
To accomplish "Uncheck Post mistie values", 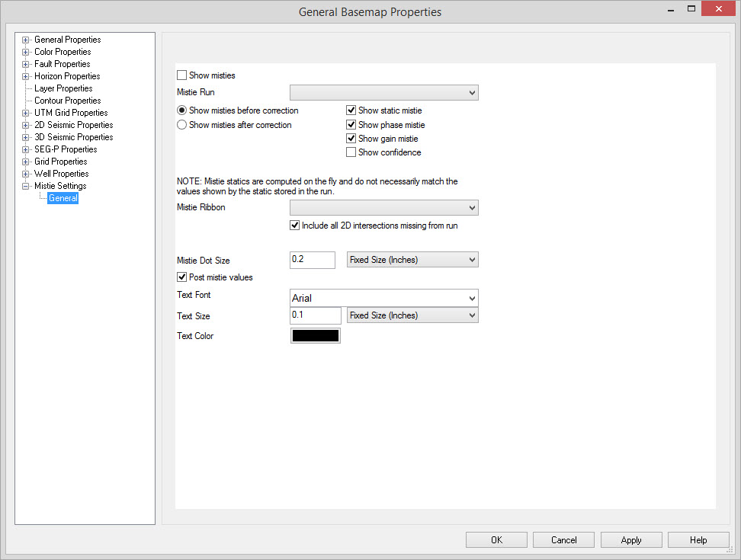I will 182,277.
